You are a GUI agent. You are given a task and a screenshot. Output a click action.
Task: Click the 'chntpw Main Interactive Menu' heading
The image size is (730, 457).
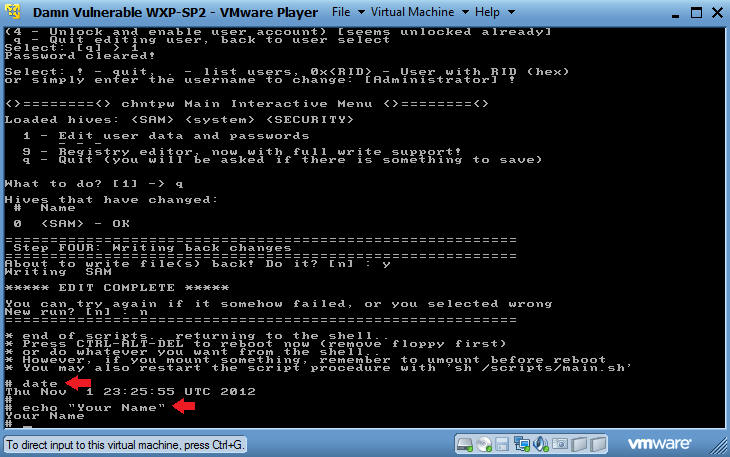(247, 103)
